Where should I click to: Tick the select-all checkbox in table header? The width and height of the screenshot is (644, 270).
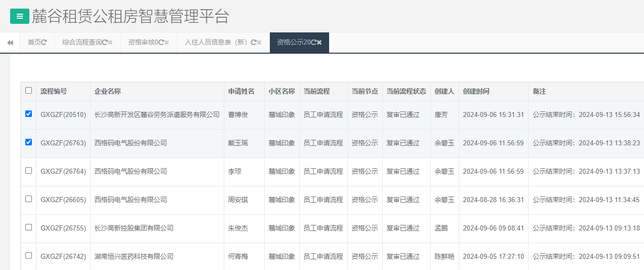28,91
